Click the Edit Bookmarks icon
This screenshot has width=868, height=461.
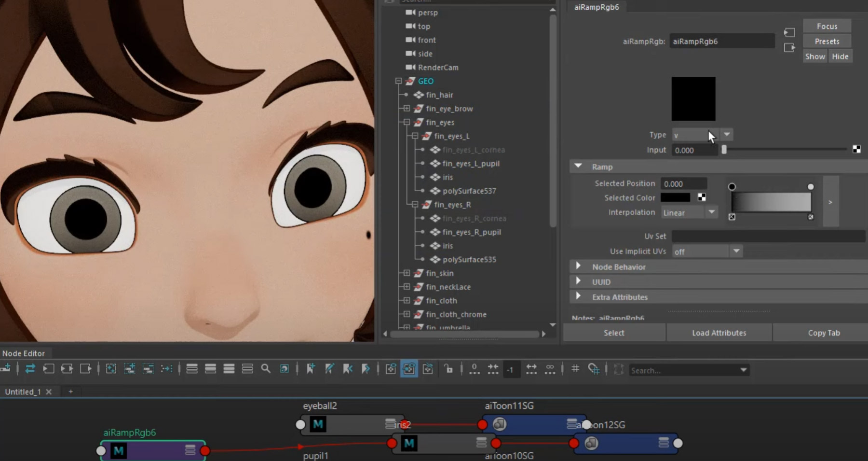[329, 369]
